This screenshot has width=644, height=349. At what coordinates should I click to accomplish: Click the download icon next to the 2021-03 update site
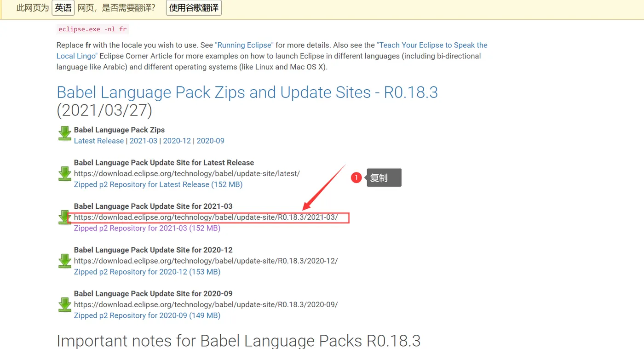(65, 217)
